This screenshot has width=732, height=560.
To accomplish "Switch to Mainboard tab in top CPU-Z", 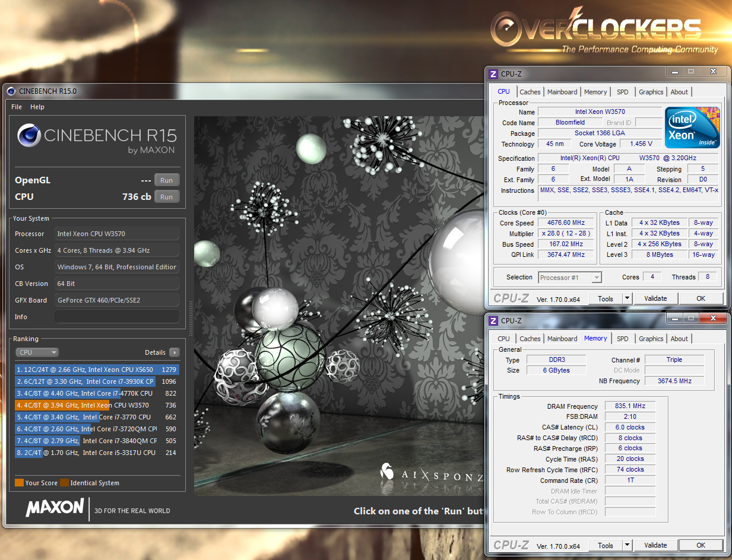I will point(562,92).
